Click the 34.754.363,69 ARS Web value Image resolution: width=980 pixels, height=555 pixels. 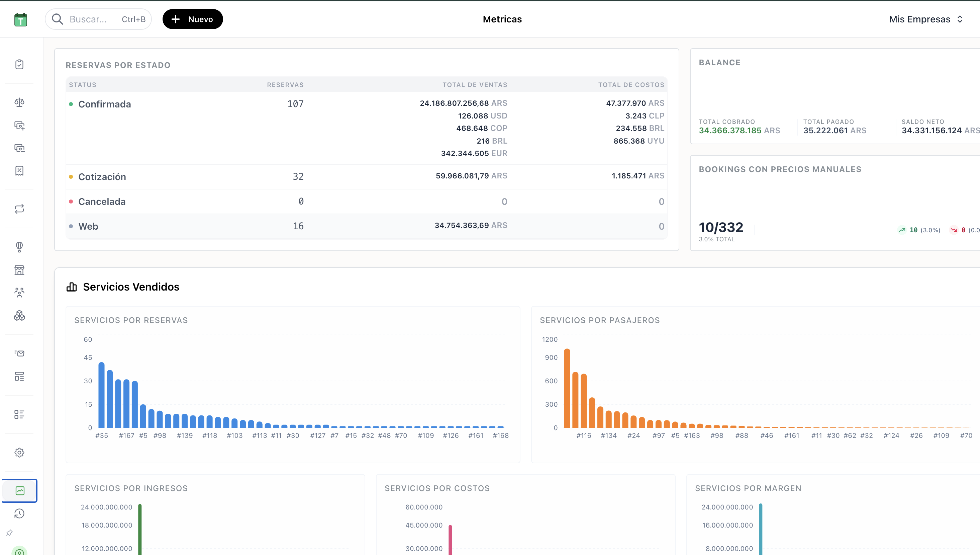pyautogui.click(x=471, y=225)
